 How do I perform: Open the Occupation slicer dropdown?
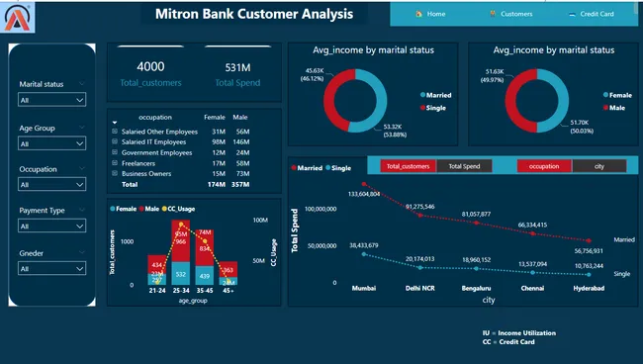tap(52, 184)
